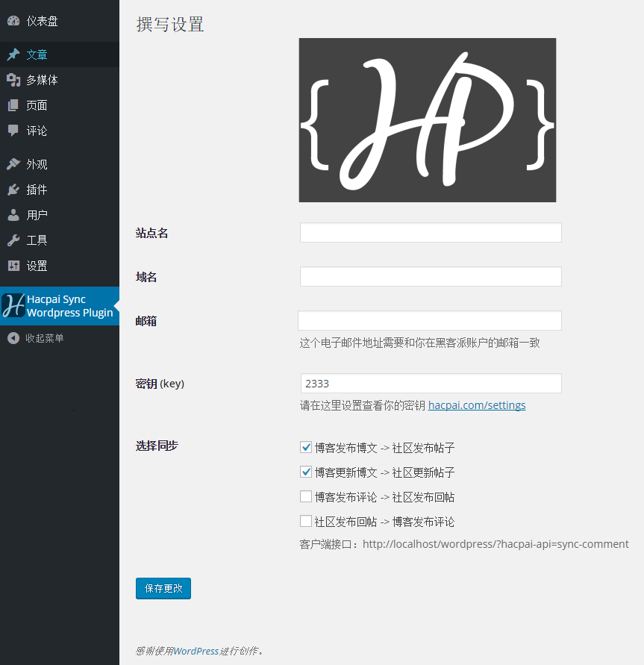644x665 pixels.
Task: Uncheck 博客更新博文 -> 社区更新帖子 checkbox
Action: pos(306,472)
